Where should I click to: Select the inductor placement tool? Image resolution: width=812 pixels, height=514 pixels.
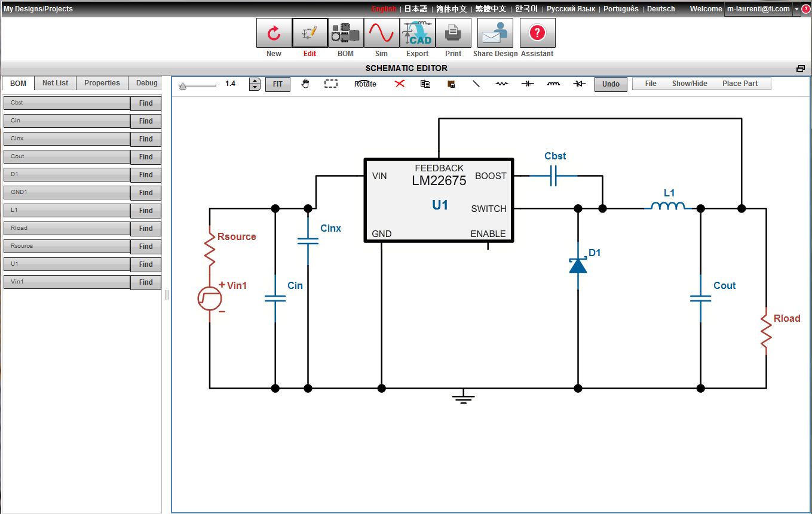[x=554, y=84]
